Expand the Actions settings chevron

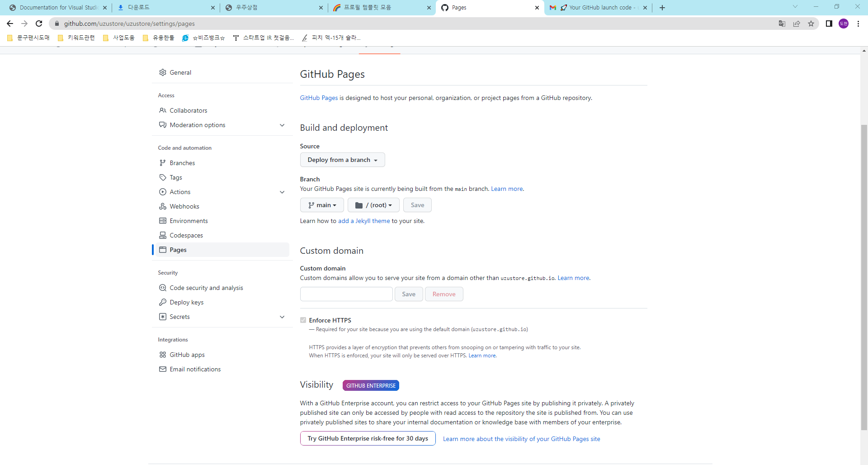pos(282,192)
